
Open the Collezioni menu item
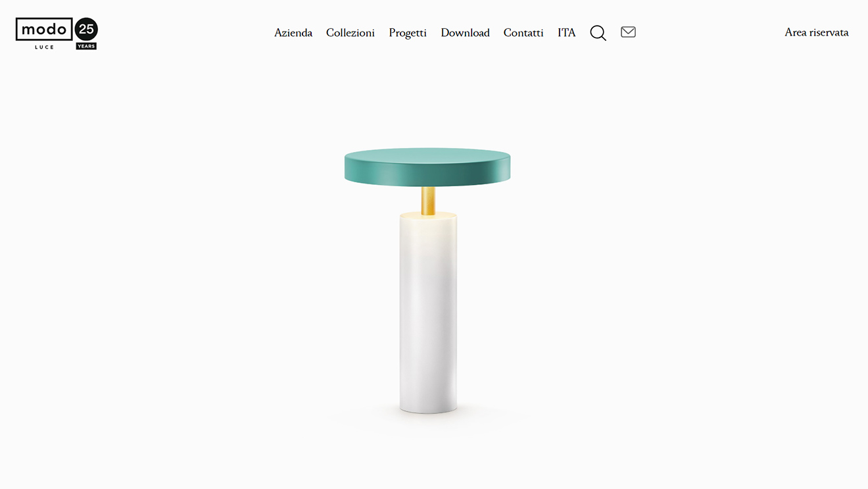[x=350, y=32]
